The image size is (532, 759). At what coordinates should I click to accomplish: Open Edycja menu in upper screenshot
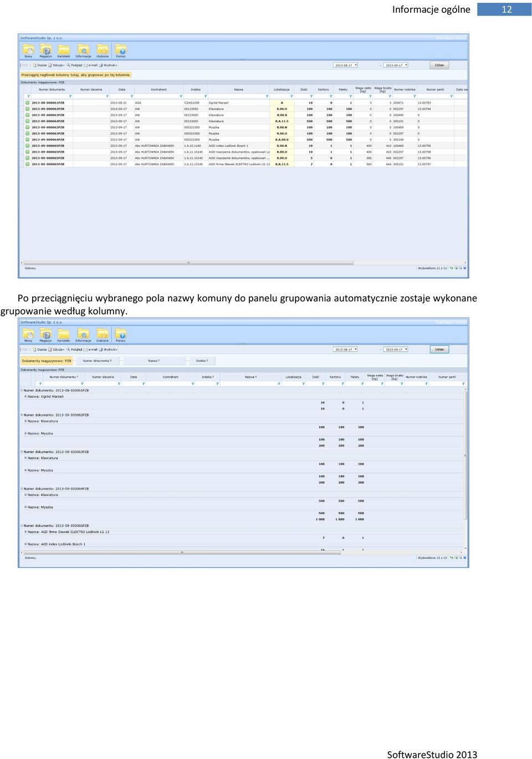click(x=57, y=65)
